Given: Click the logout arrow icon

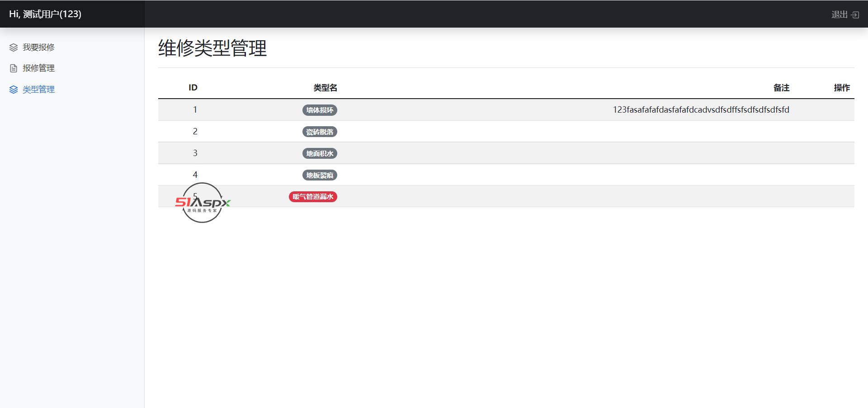Looking at the screenshot, I should coord(855,14).
